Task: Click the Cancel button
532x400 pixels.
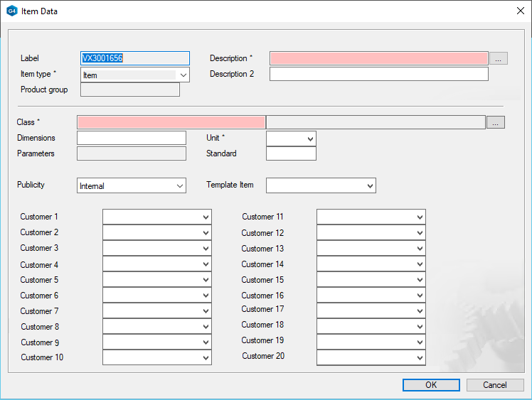Action: [x=495, y=385]
